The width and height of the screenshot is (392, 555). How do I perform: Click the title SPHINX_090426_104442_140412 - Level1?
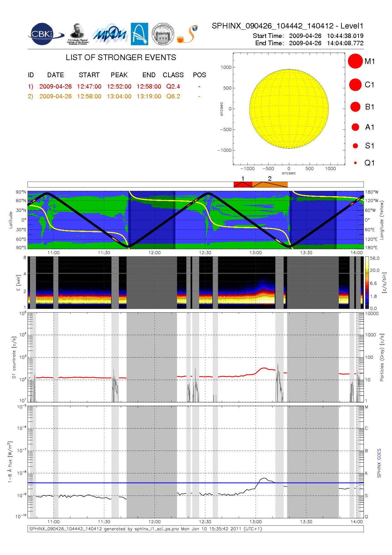288,26
